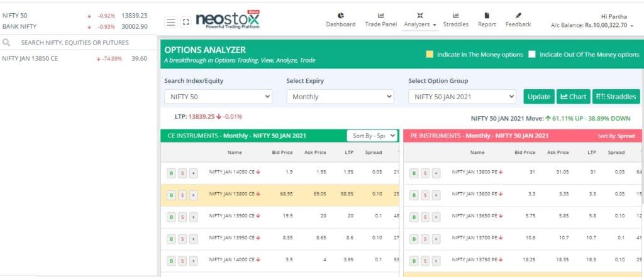Sell NIFTY JAN 14000 CE
The height and width of the screenshot is (277, 644).
click(x=182, y=261)
